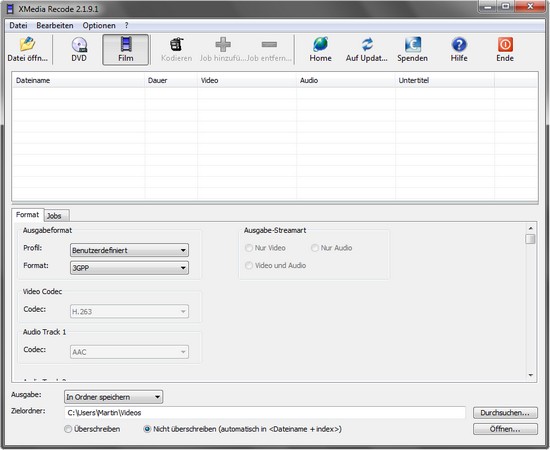Select the Nur Audio radio button
The height and width of the screenshot is (450, 550).
tap(315, 248)
